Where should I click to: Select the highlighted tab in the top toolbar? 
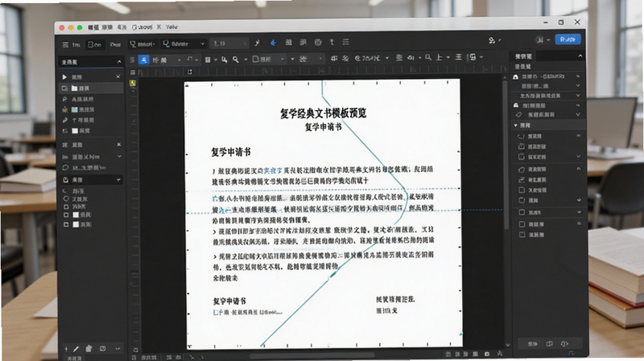click(95, 45)
